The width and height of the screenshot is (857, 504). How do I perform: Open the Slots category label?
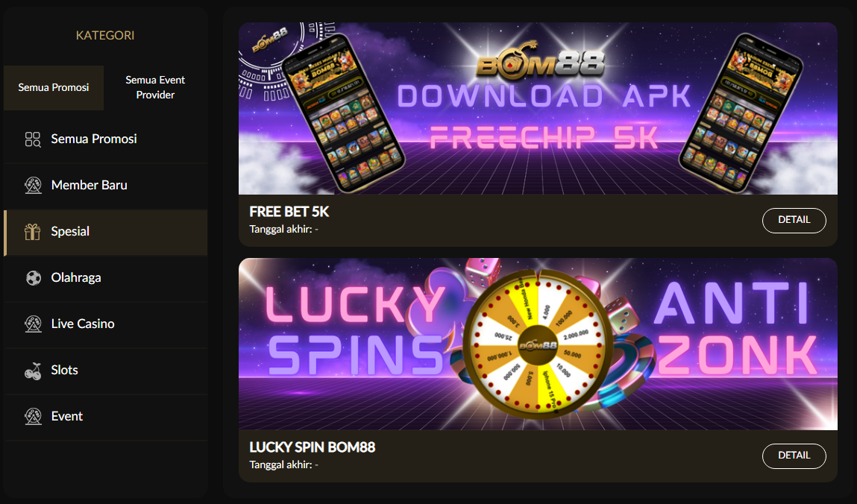(x=64, y=370)
